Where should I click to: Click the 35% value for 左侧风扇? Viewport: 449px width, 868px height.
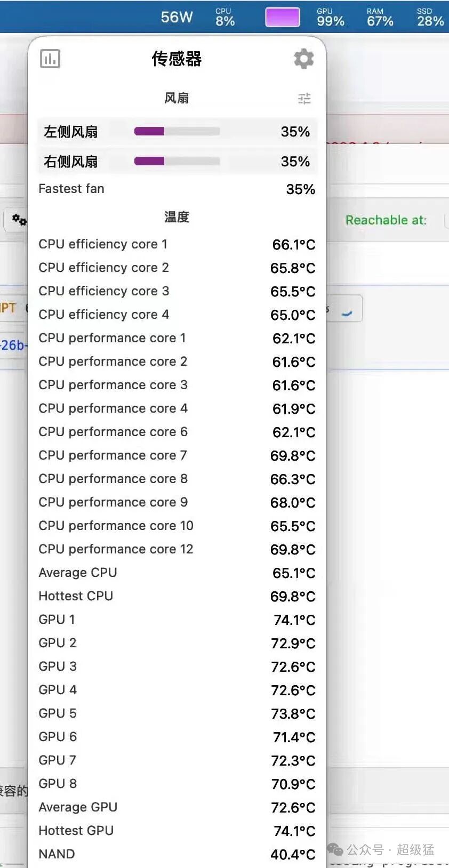coord(295,132)
